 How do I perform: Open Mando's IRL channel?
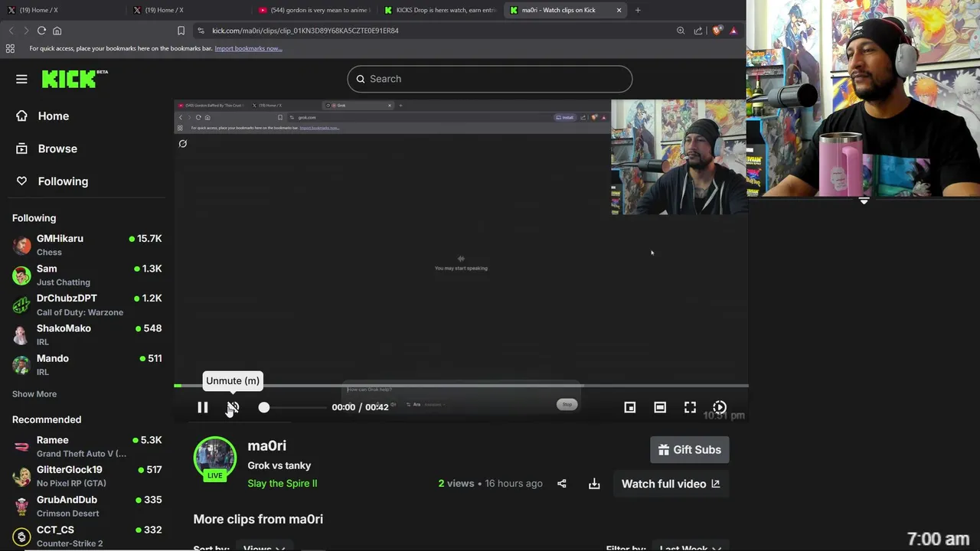coord(86,364)
